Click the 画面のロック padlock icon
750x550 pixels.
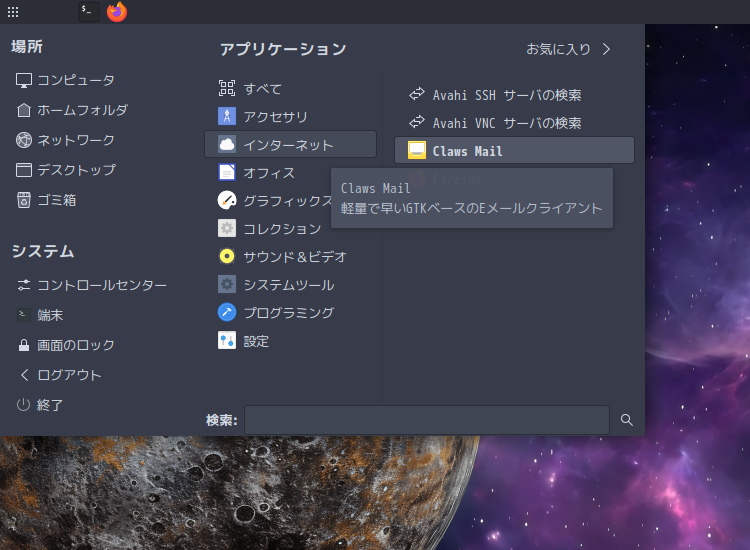tap(24, 345)
